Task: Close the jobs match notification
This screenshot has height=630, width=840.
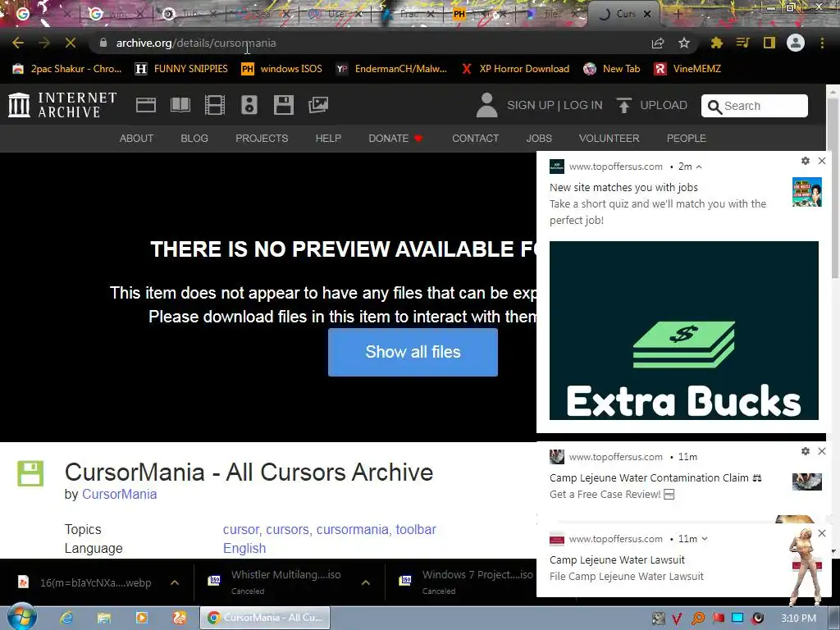Action: pos(822,161)
